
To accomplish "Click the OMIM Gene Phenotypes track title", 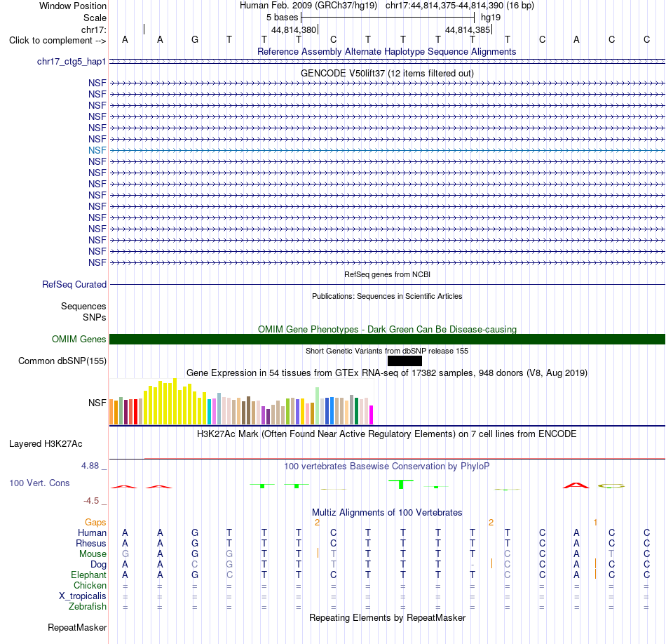I will [x=388, y=330].
